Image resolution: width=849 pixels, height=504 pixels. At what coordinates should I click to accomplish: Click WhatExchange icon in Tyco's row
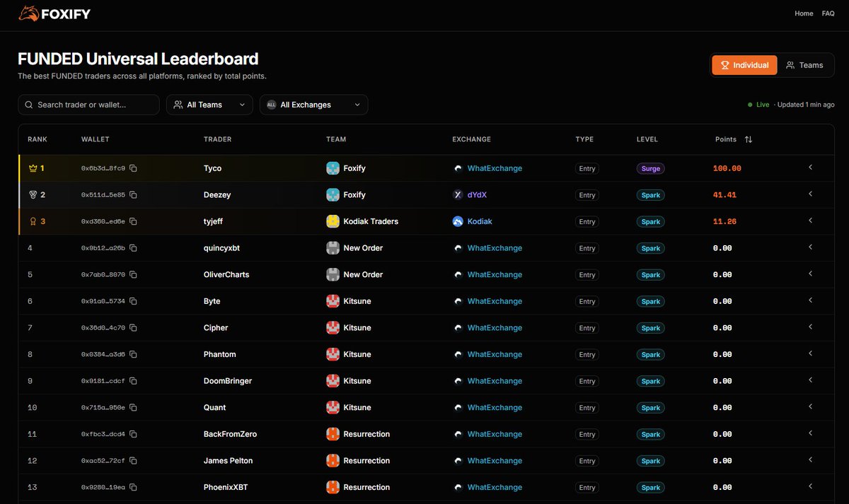pos(458,168)
